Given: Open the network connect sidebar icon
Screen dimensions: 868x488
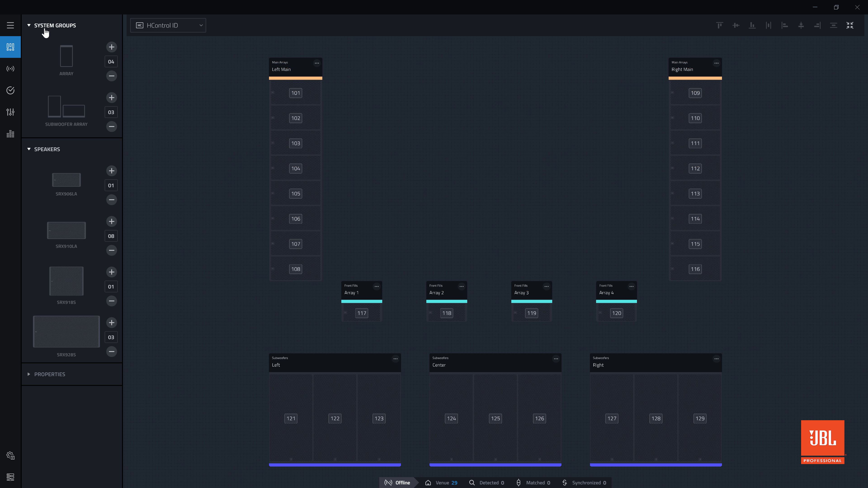Looking at the screenshot, I should (10, 69).
